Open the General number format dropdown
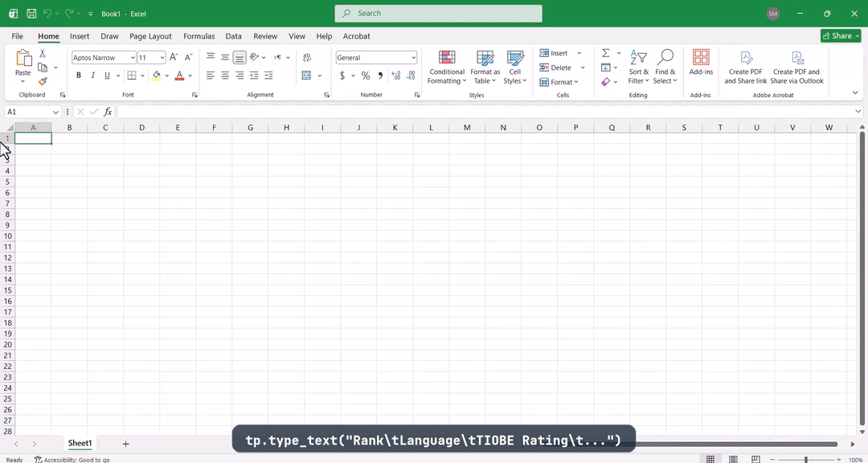 (414, 57)
